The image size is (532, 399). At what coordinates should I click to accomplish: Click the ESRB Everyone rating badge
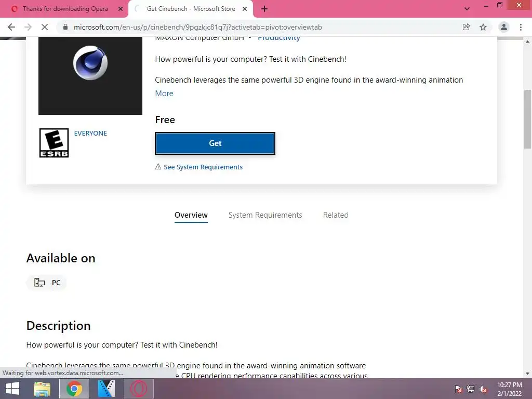pos(54,143)
